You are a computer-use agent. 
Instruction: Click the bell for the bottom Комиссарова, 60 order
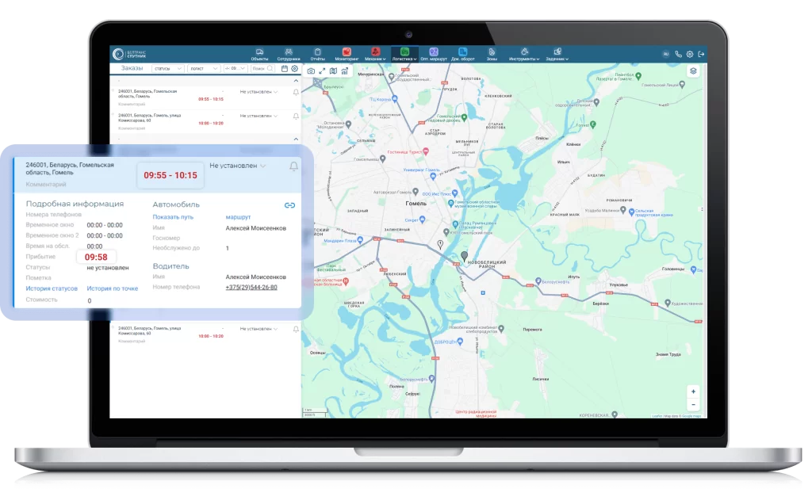[x=296, y=329]
